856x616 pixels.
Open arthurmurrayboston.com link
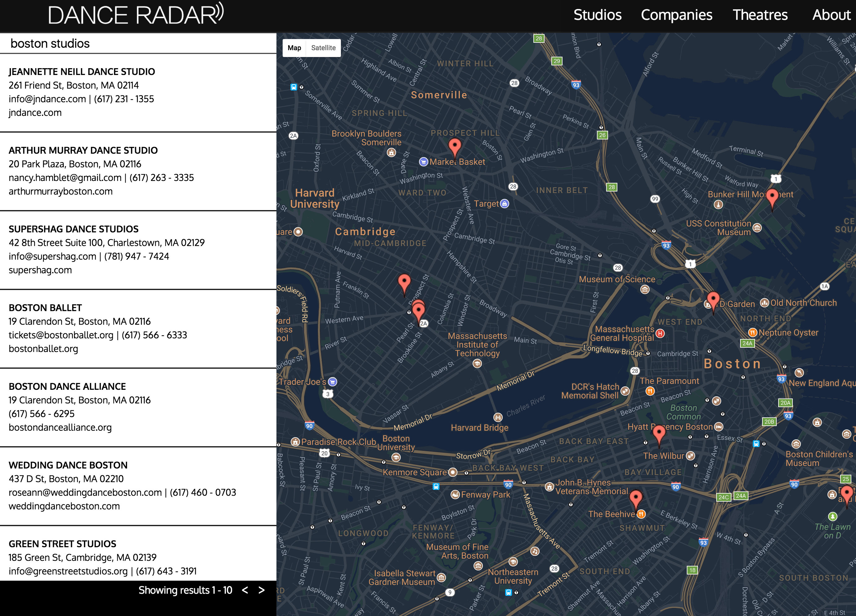coord(60,191)
